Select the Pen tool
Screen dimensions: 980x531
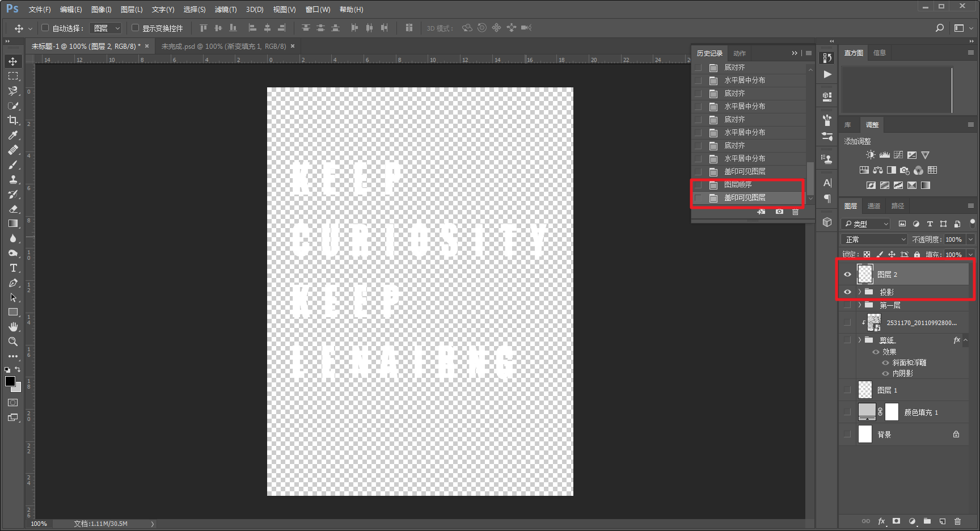pos(13,283)
